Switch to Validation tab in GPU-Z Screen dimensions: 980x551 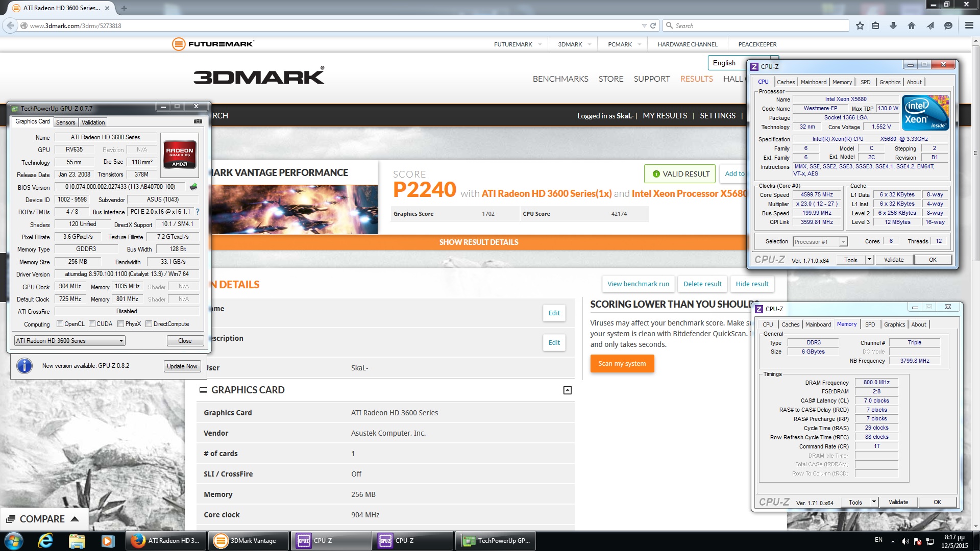point(93,122)
